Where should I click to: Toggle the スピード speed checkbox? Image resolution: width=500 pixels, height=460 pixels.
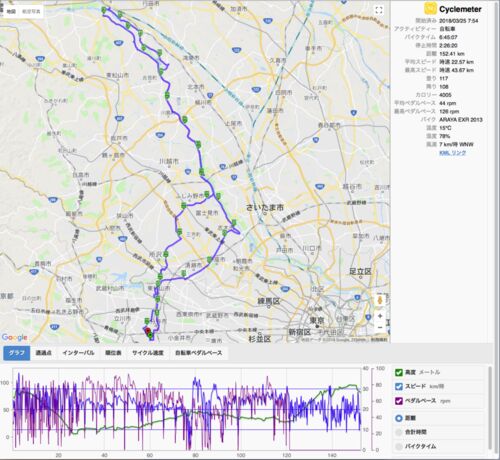399,386
